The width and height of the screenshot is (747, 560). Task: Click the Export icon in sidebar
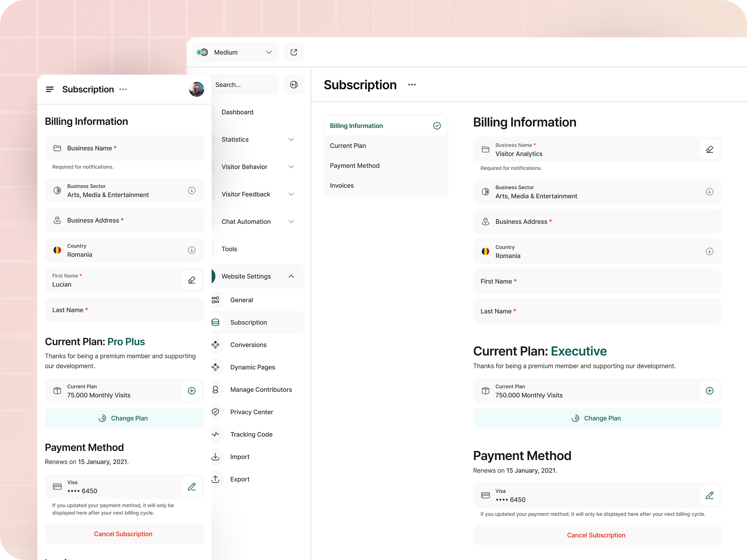216,479
